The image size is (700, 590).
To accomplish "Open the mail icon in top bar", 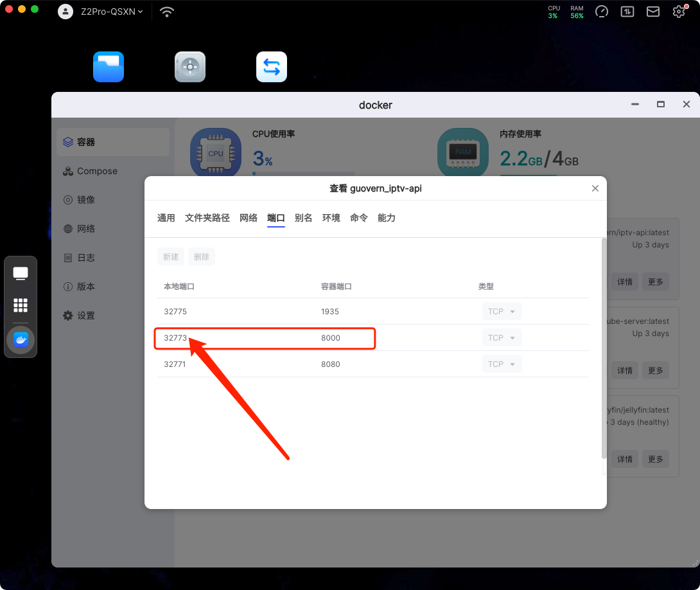I will coord(653,12).
